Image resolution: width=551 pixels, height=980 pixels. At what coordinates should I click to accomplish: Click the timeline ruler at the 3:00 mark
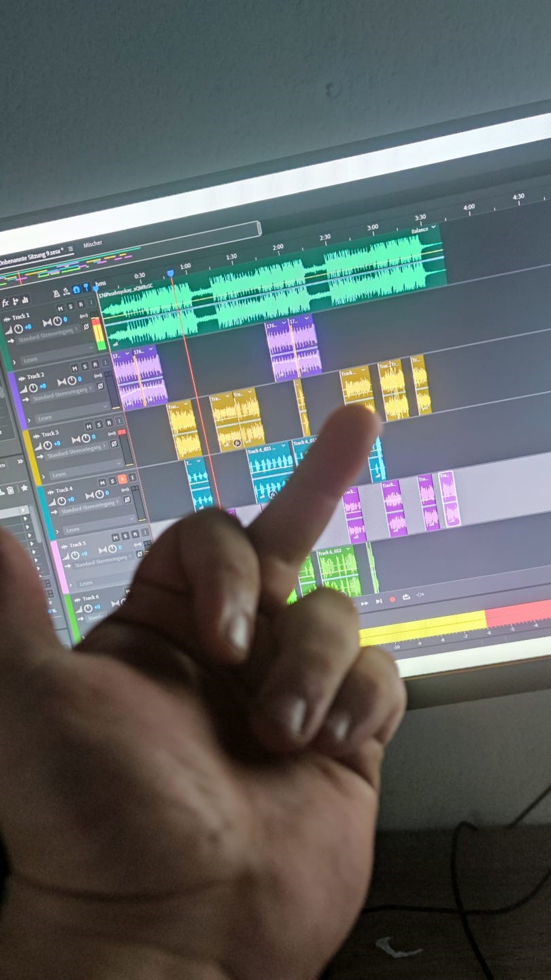(372, 227)
